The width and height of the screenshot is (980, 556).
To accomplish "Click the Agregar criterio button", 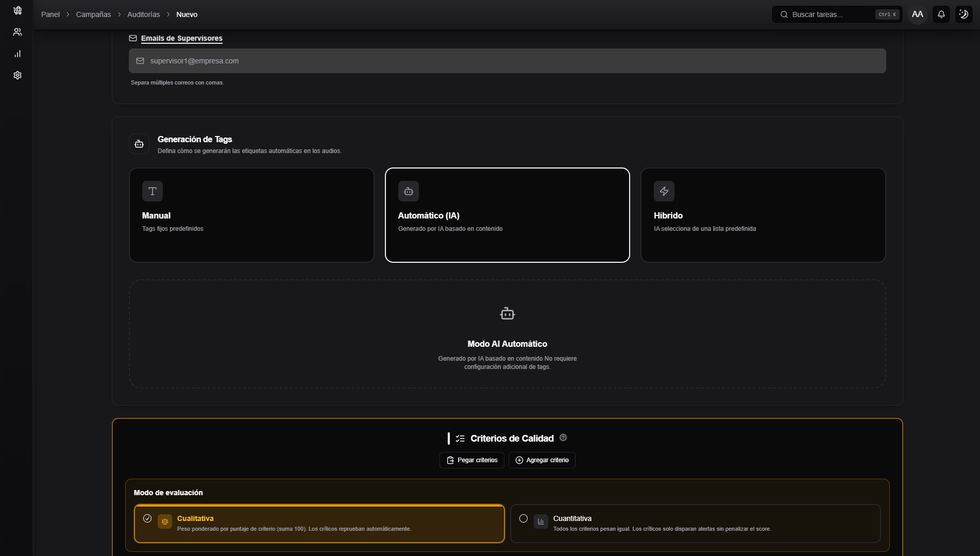I will (x=542, y=460).
